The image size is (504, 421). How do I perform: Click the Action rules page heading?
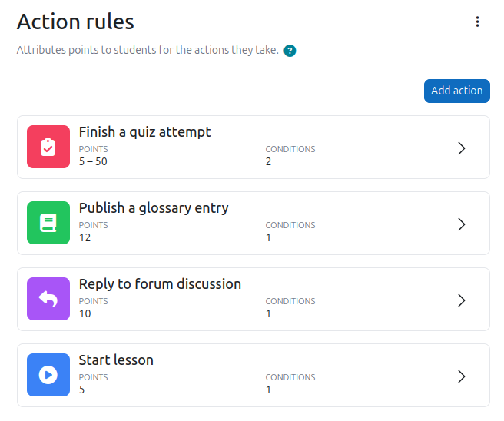point(75,22)
